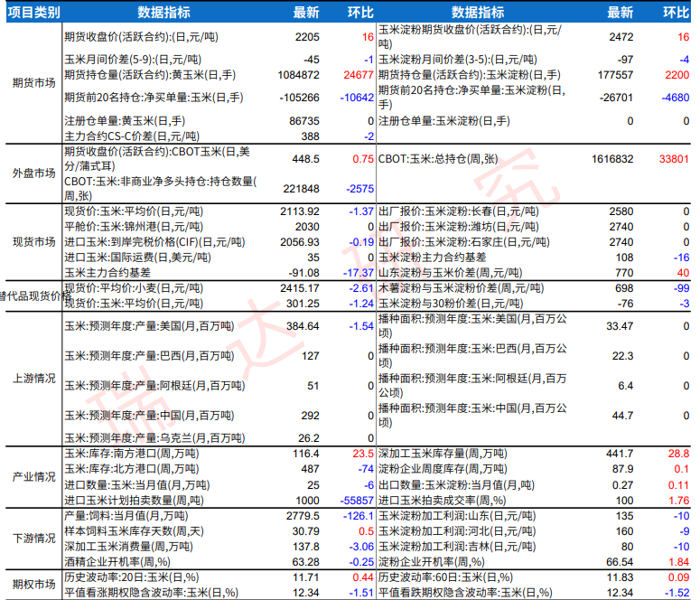The image size is (700, 600).
Task: Select the value 1616832 for CBOT total holdings
Action: click(x=611, y=157)
